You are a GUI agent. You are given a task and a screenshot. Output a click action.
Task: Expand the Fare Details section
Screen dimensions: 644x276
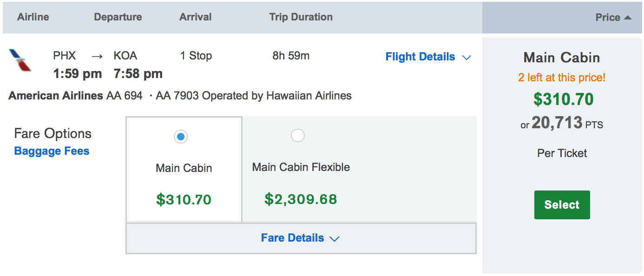coord(301,238)
